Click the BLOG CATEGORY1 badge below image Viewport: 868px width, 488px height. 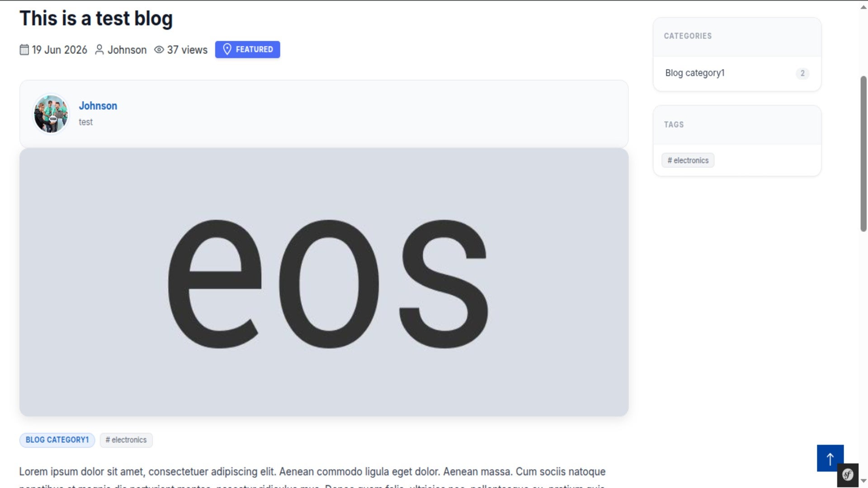pos(57,440)
